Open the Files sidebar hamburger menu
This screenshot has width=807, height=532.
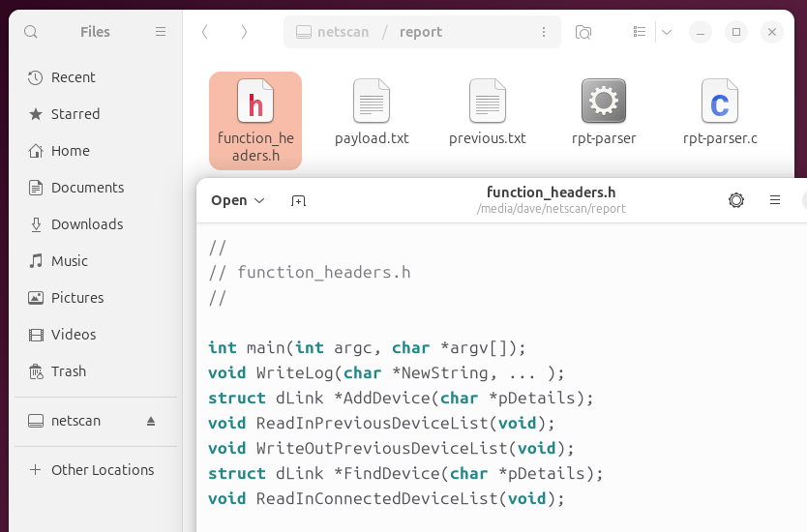(x=161, y=32)
